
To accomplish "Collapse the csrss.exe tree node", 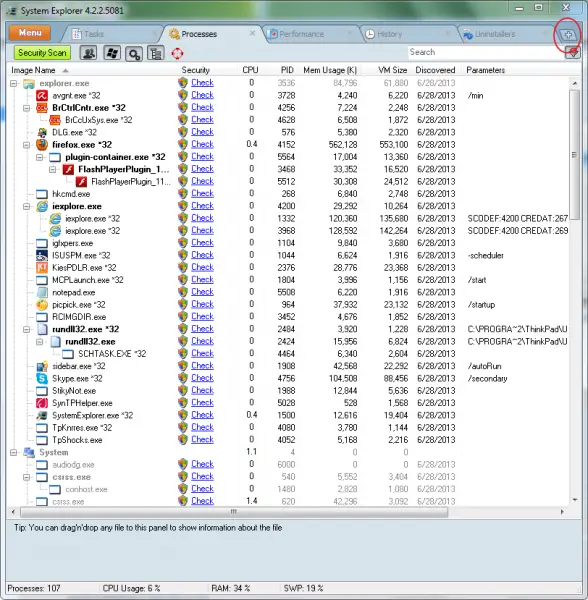I will [26, 477].
